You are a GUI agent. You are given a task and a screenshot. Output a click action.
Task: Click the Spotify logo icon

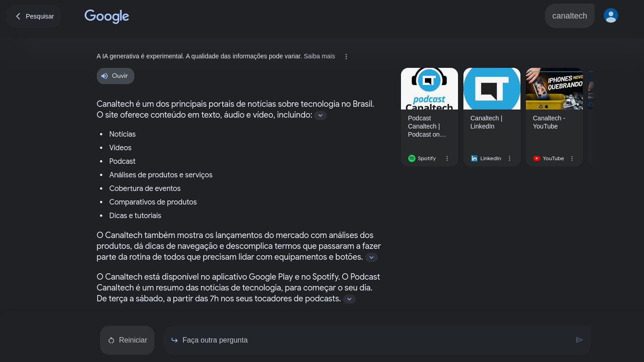pos(412,158)
